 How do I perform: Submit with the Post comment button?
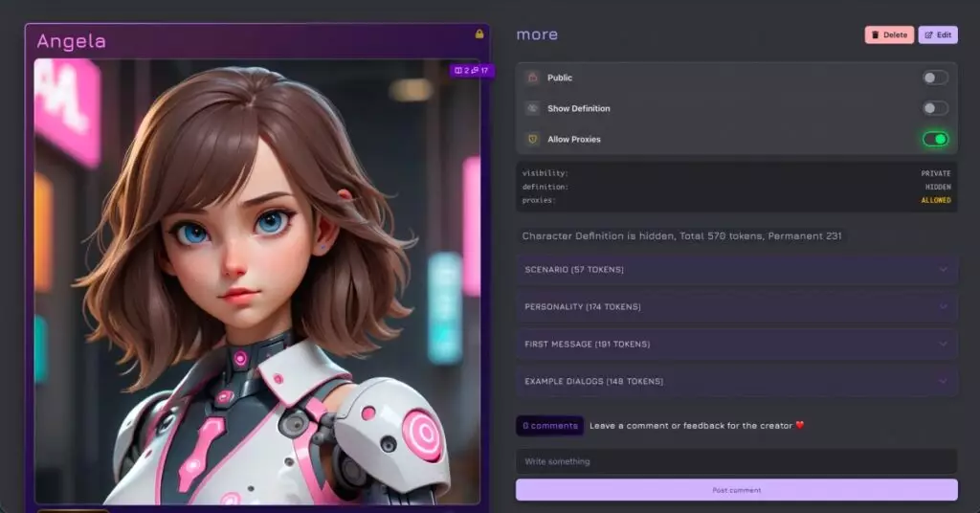[x=736, y=490]
